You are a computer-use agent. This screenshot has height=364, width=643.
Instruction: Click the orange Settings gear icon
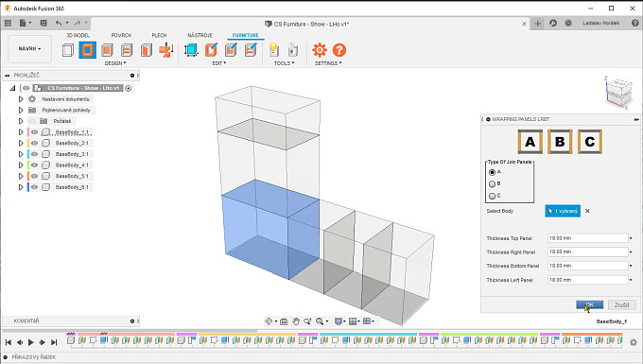(x=319, y=50)
